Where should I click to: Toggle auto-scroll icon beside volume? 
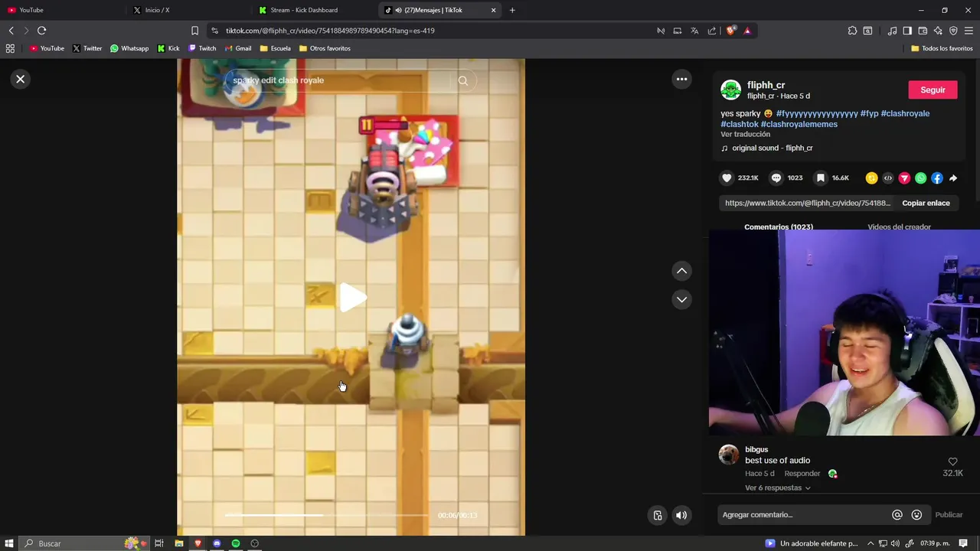657,515
